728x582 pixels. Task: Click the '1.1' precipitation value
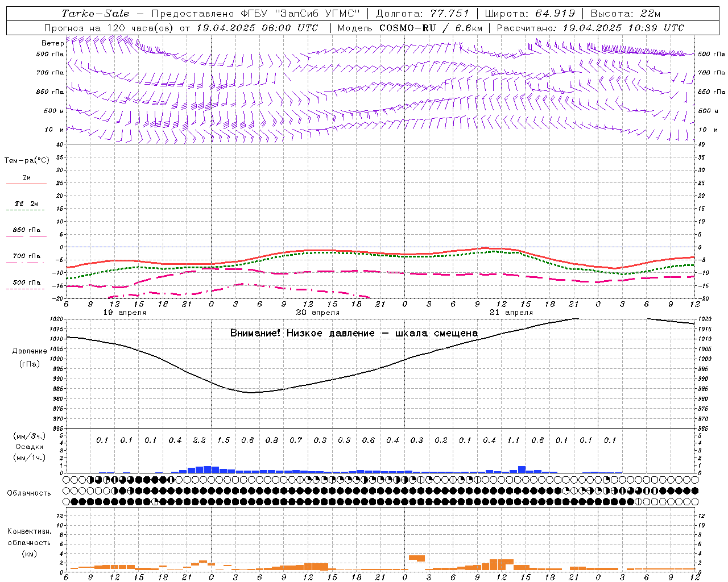(x=514, y=440)
